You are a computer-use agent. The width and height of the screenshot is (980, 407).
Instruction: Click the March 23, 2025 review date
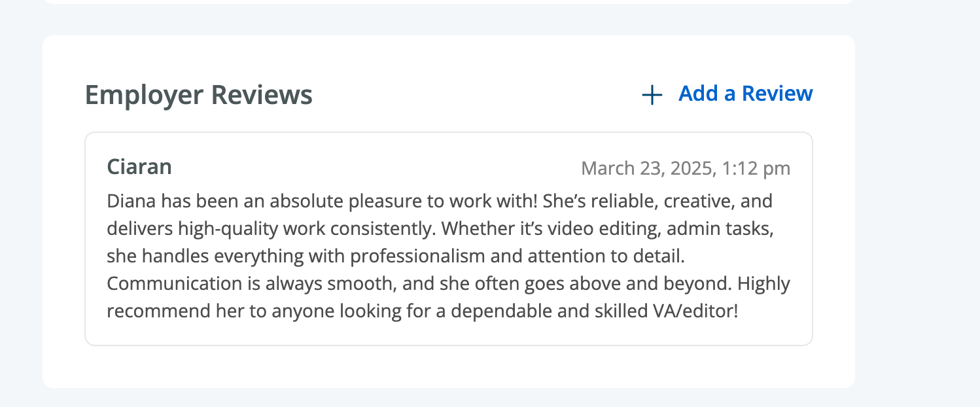pyautogui.click(x=648, y=169)
